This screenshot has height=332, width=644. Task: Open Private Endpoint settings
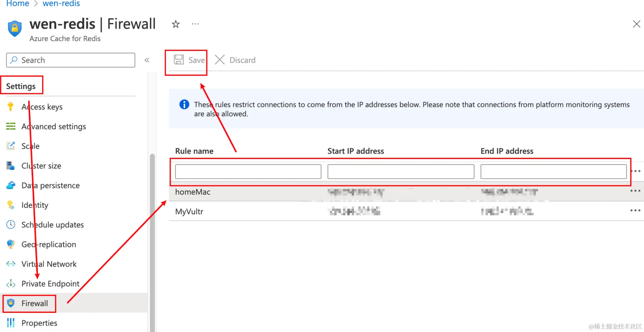(50, 284)
